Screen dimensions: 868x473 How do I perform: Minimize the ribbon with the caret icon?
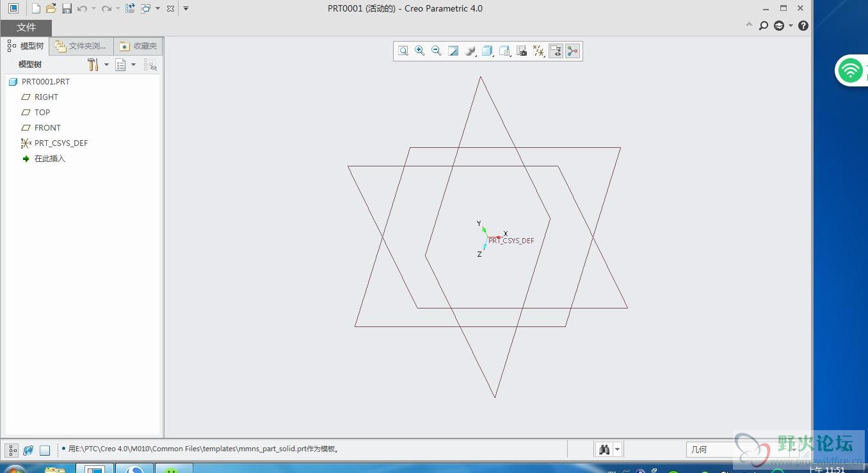(x=749, y=26)
